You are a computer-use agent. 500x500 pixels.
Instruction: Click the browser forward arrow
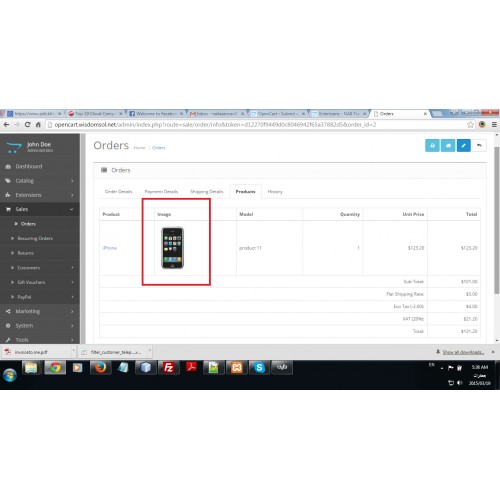coord(17,124)
